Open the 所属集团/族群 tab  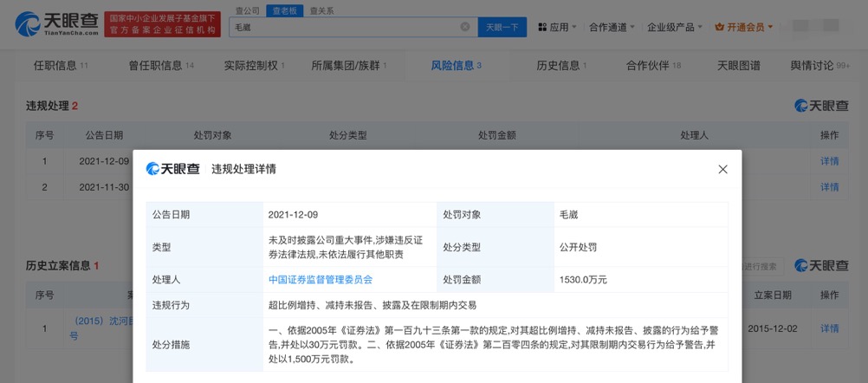click(x=349, y=65)
